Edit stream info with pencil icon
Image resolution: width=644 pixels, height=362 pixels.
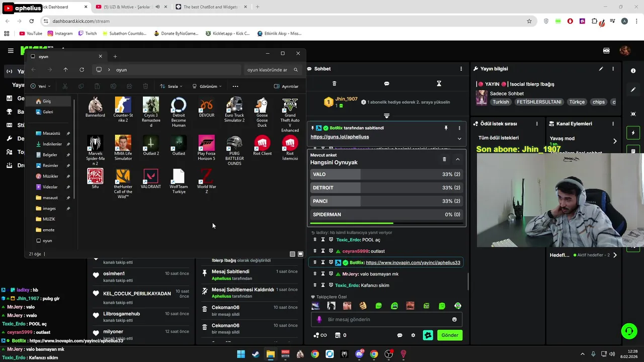tap(601, 69)
